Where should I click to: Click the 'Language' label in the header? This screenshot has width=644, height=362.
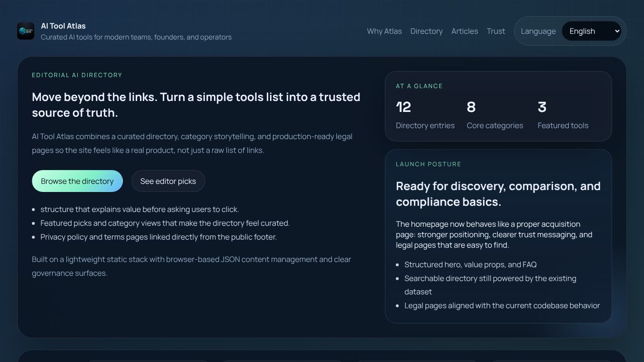(538, 31)
